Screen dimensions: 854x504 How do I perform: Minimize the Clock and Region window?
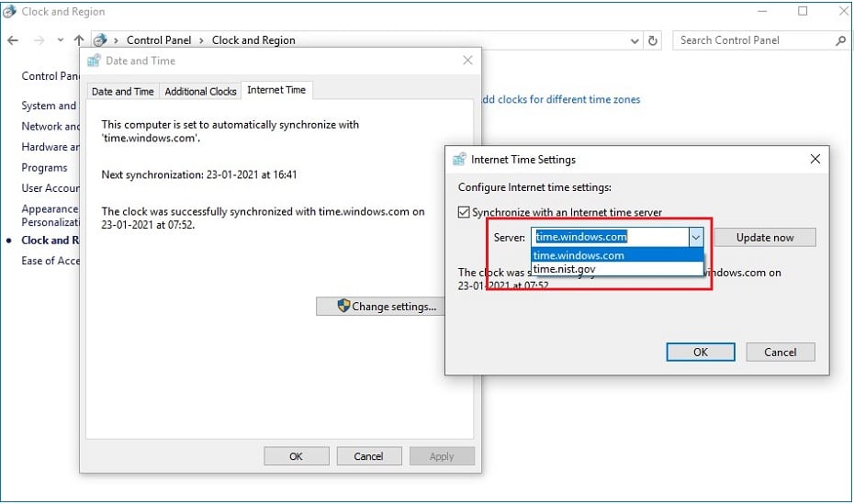click(x=762, y=11)
